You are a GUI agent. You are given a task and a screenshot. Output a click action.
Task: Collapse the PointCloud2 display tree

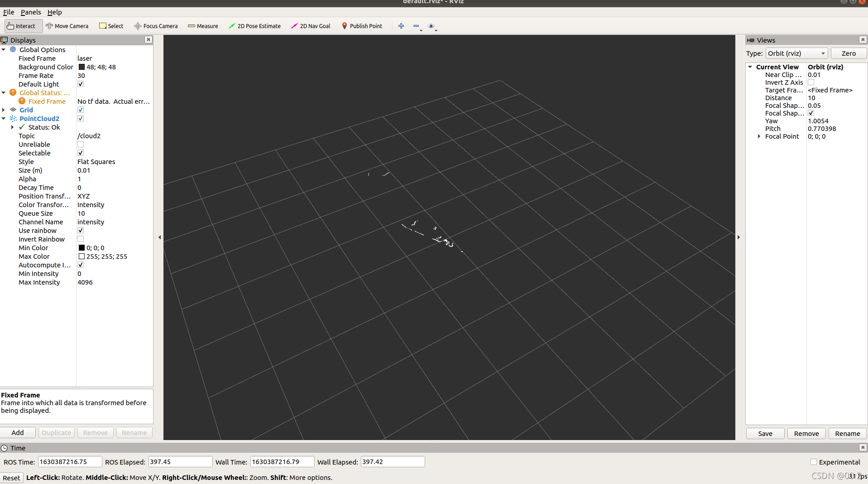(4, 118)
